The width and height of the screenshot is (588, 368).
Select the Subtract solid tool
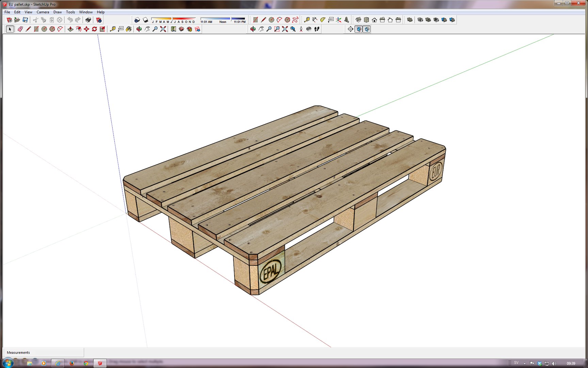436,20
